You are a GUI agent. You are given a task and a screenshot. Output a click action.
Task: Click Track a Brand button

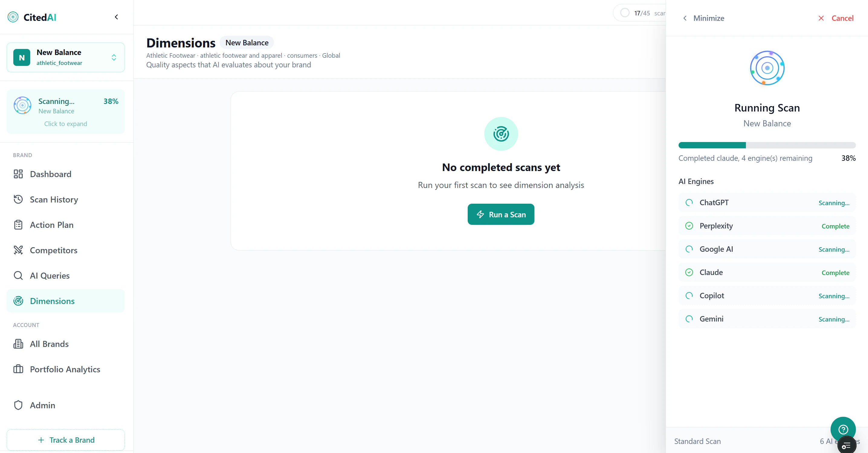(66, 440)
